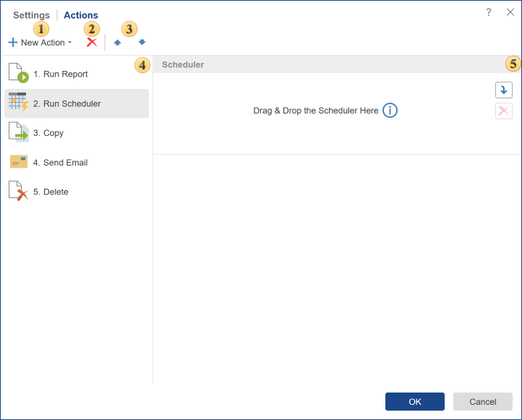Switch to the Settings tab
This screenshot has height=420, width=522.
31,15
